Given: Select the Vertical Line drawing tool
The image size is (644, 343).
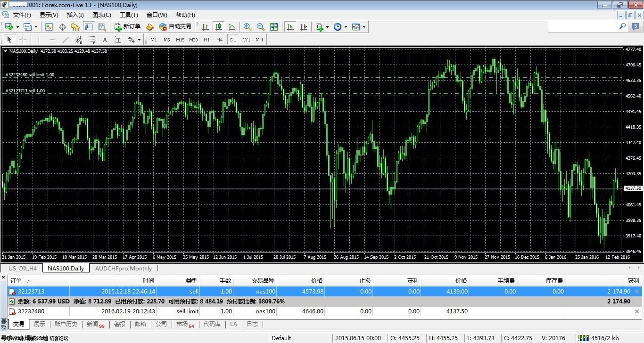Looking at the screenshot, I should (39, 40).
